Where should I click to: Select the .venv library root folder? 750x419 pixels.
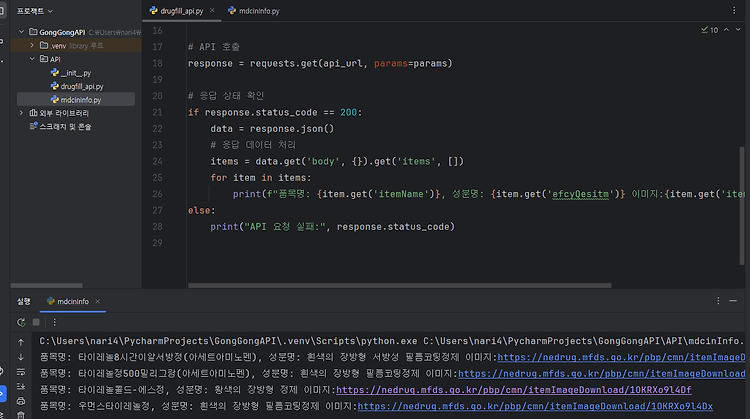(x=76, y=45)
